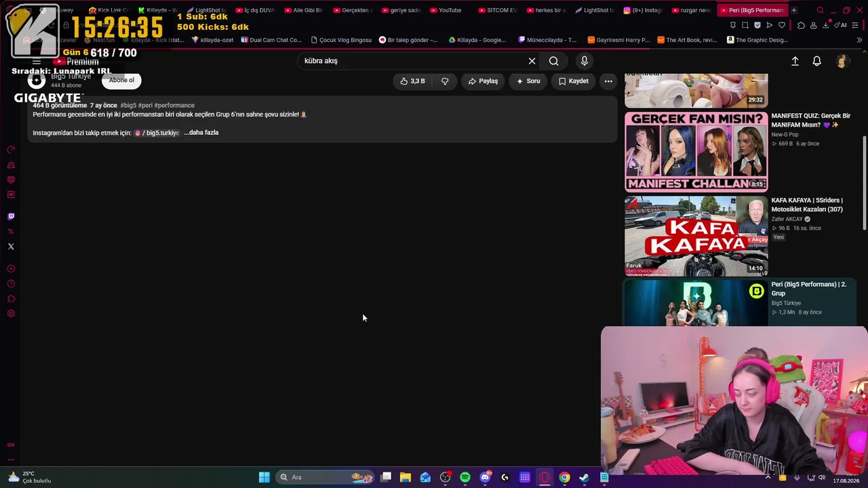Open a new browser tab with plus
The image size is (868, 488).
point(793,10)
